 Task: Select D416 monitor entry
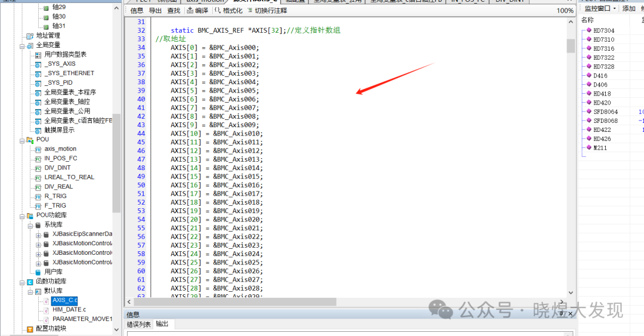tap(600, 76)
